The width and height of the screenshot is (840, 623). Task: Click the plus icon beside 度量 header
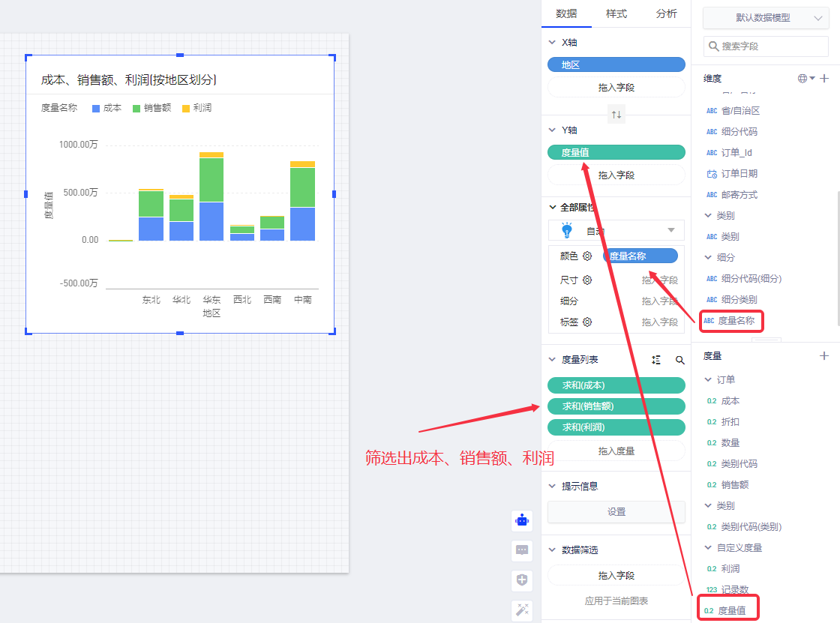tap(824, 356)
